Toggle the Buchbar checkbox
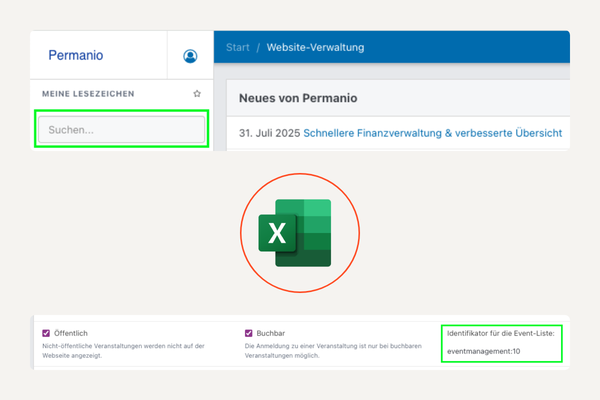This screenshot has height=400, width=600. click(248, 333)
